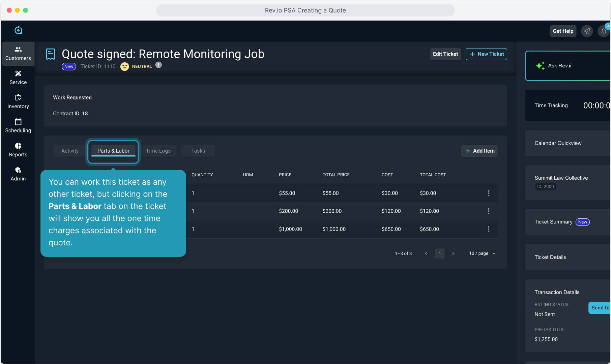
Task: Switch to the Activity tab
Action: point(70,151)
